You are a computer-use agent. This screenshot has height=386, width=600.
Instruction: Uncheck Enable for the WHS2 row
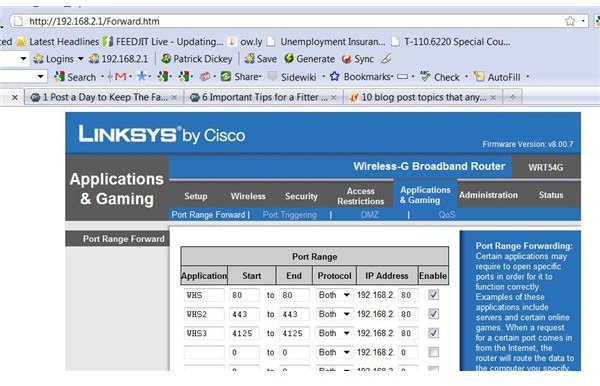[433, 314]
